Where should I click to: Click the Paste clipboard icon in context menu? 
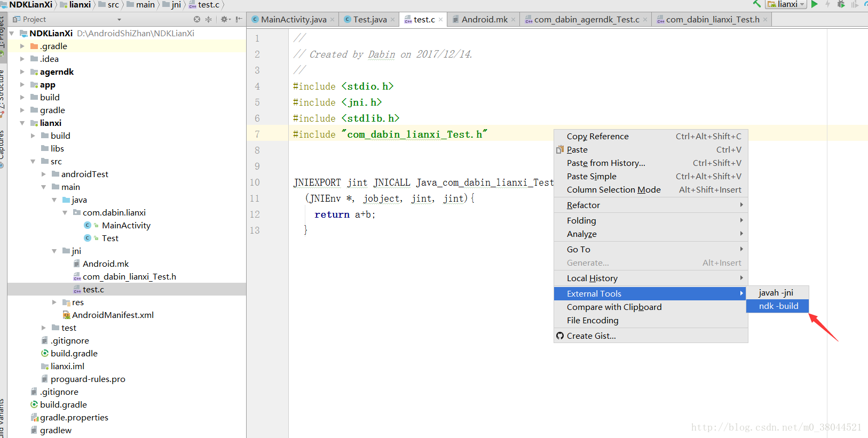[x=560, y=149]
